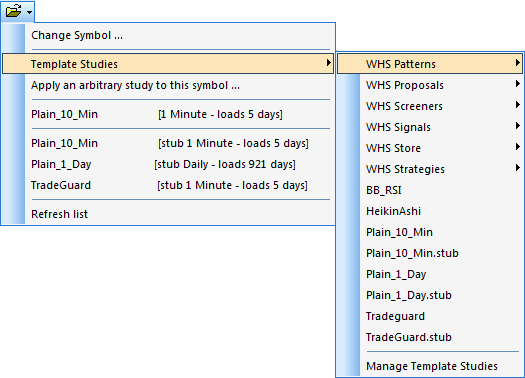Click the Template Studies submenu arrow
This screenshot has height=378, width=525.
pyautogui.click(x=328, y=63)
